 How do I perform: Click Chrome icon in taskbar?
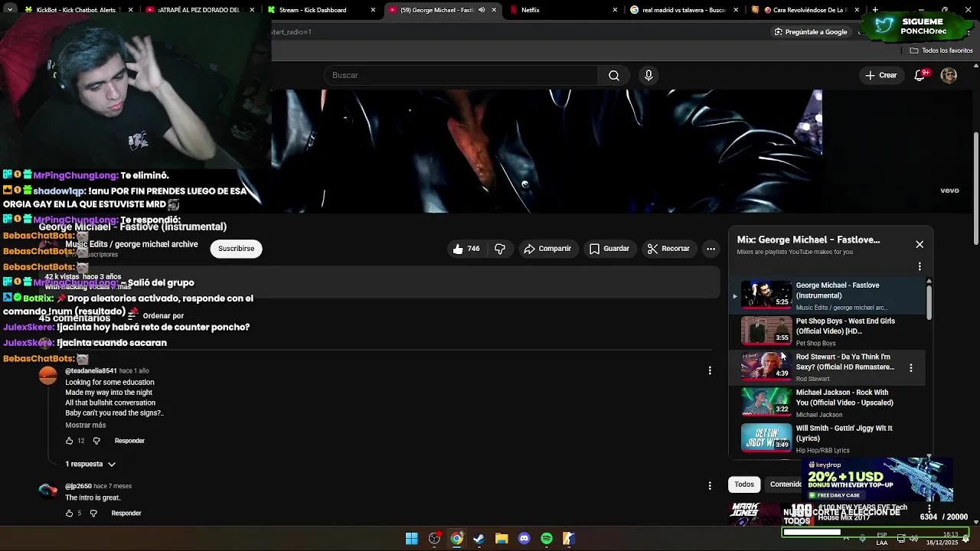point(456,539)
